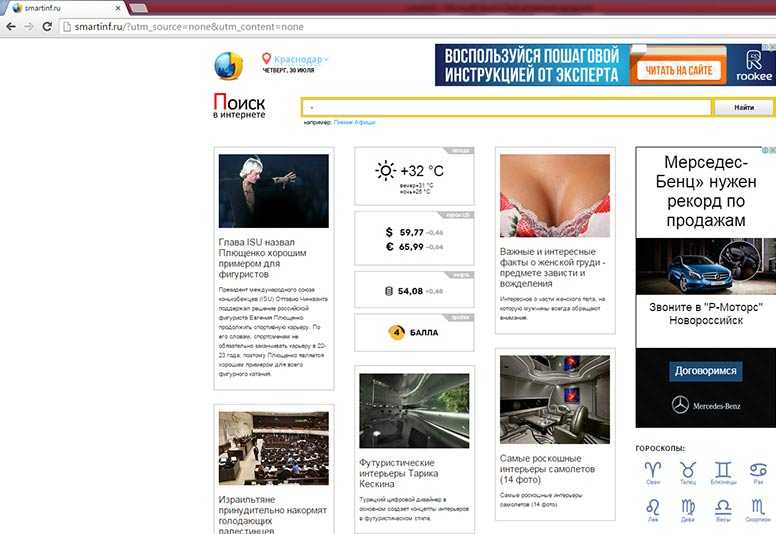This screenshot has height=534, width=776.
Task: Click the Mercedes-Benz star logo
Action: [x=680, y=405]
